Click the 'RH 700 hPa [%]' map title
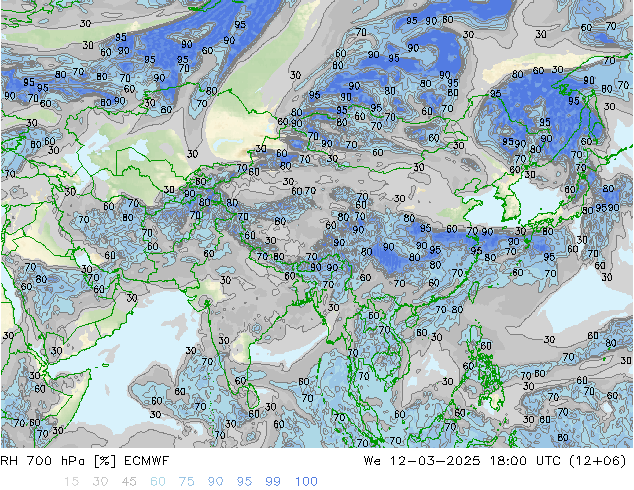 59,461
